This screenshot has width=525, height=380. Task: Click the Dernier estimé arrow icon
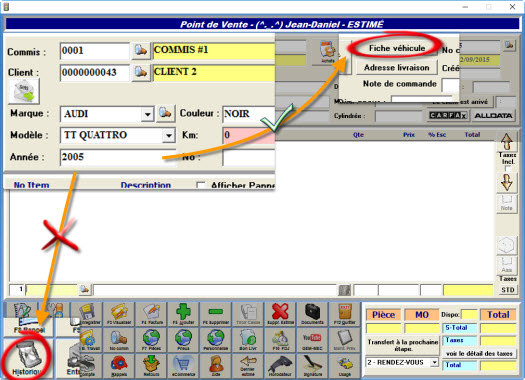tap(248, 366)
